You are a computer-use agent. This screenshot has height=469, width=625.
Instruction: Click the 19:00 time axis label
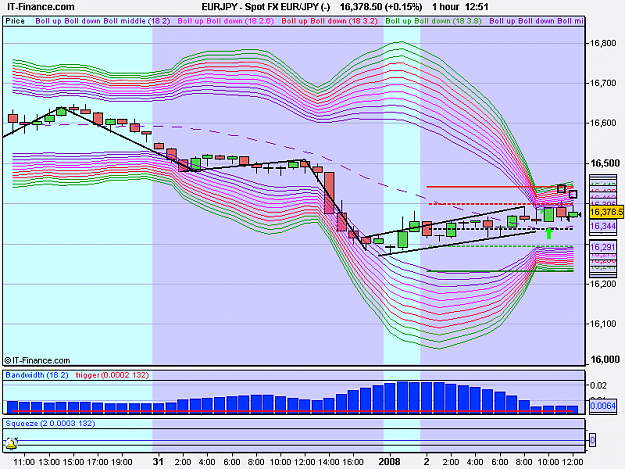click(122, 462)
